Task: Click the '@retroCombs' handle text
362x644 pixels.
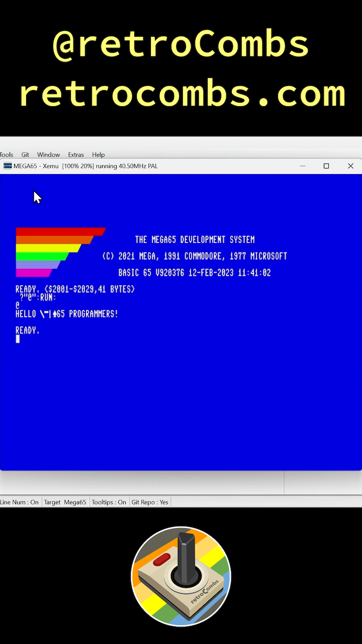Action: [181, 44]
